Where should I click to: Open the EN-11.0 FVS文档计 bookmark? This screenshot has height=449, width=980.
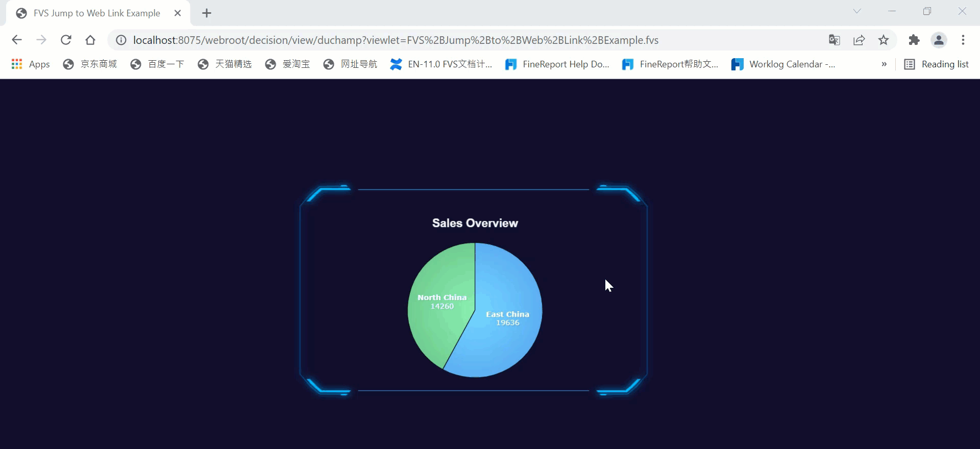pyautogui.click(x=441, y=64)
